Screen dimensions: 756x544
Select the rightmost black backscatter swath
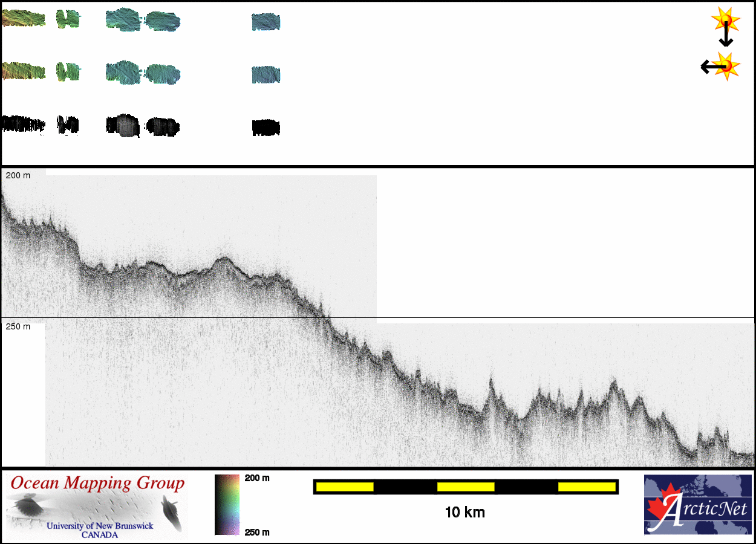coord(266,128)
